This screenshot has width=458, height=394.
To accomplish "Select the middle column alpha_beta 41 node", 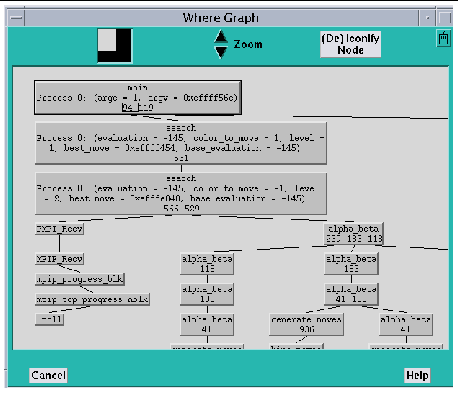I will [x=207, y=324].
